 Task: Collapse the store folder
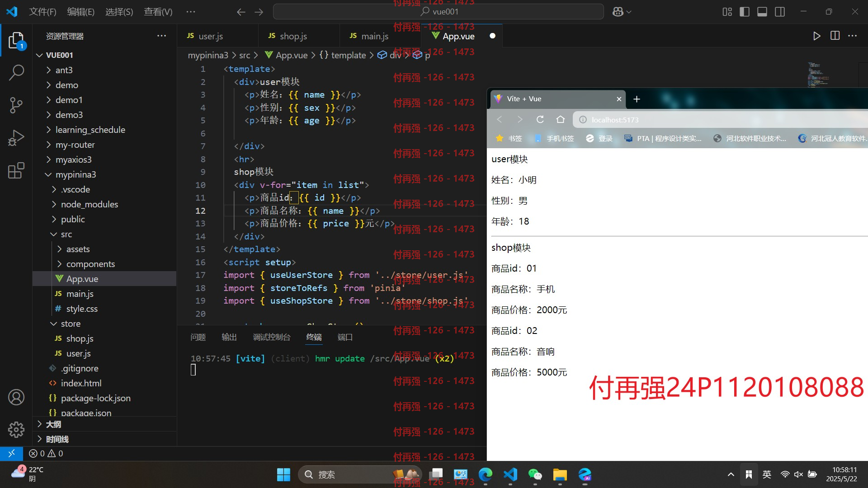pyautogui.click(x=71, y=324)
